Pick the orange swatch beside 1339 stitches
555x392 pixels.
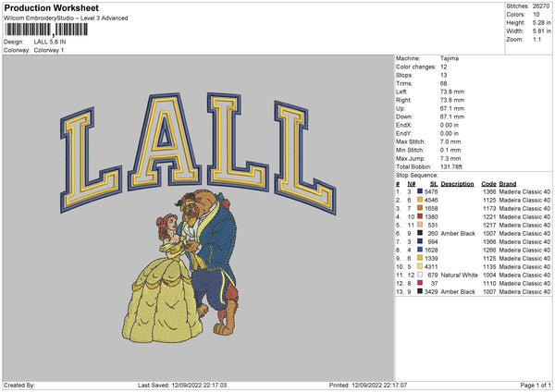point(420,258)
